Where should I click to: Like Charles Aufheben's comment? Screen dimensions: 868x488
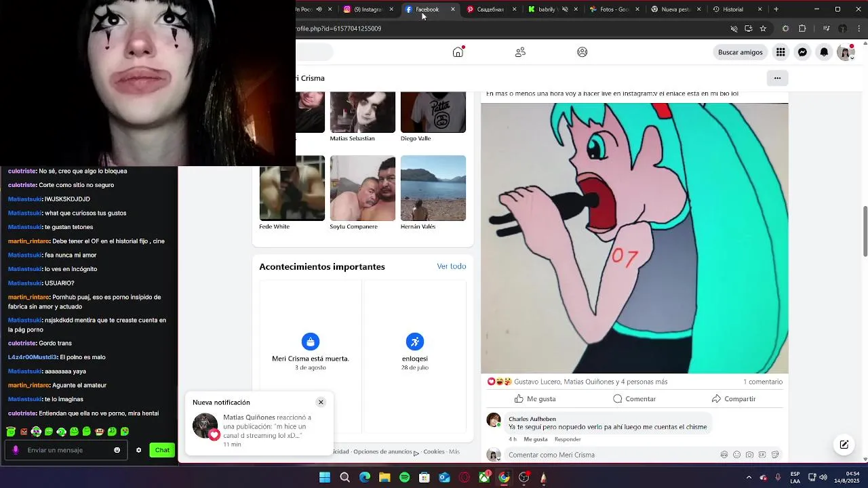pos(536,439)
